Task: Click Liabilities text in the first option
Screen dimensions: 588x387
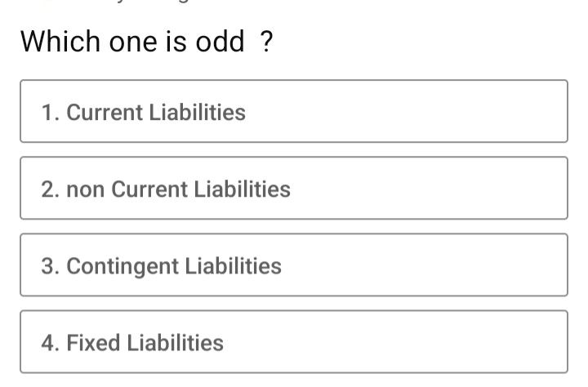Action: point(198,112)
